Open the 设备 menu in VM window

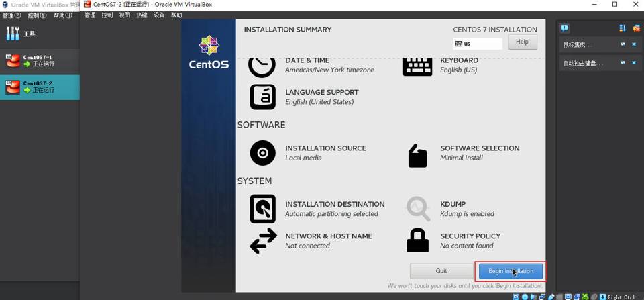159,15
